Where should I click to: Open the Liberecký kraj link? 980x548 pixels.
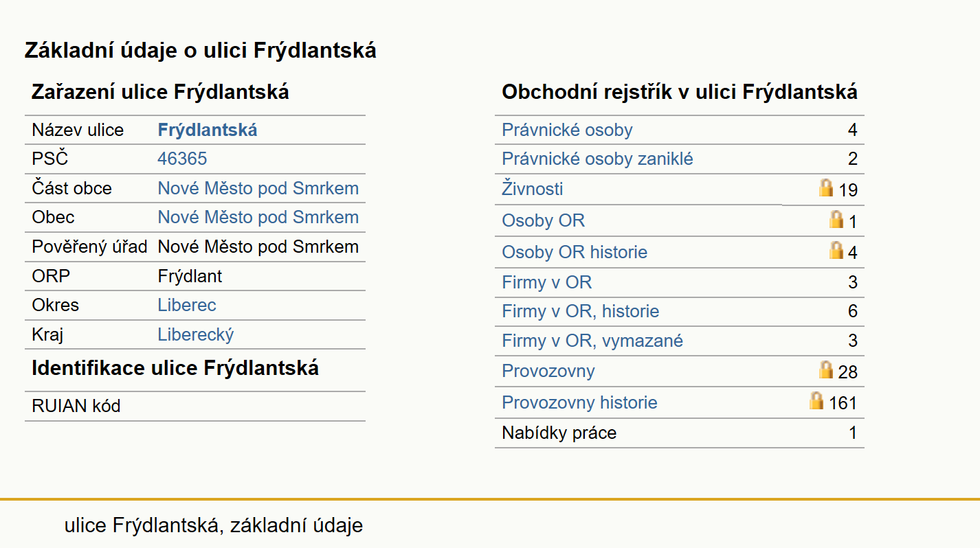[x=195, y=334]
